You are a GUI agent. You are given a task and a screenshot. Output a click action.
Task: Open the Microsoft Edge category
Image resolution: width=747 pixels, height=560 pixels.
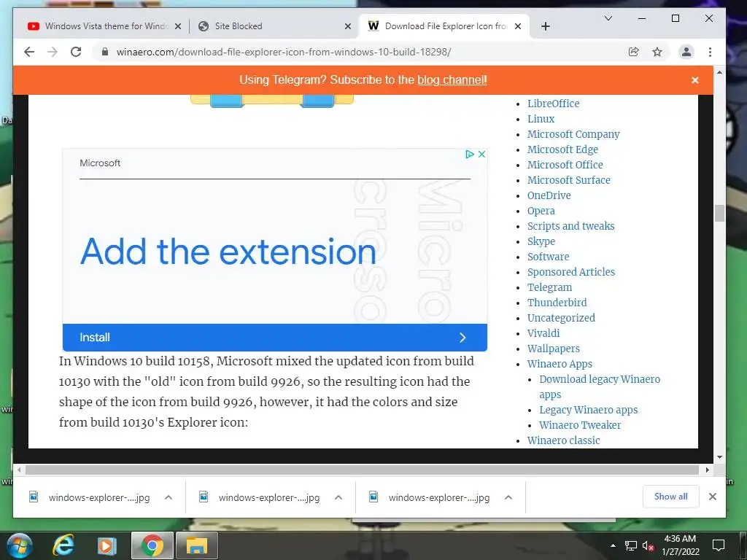coord(562,149)
